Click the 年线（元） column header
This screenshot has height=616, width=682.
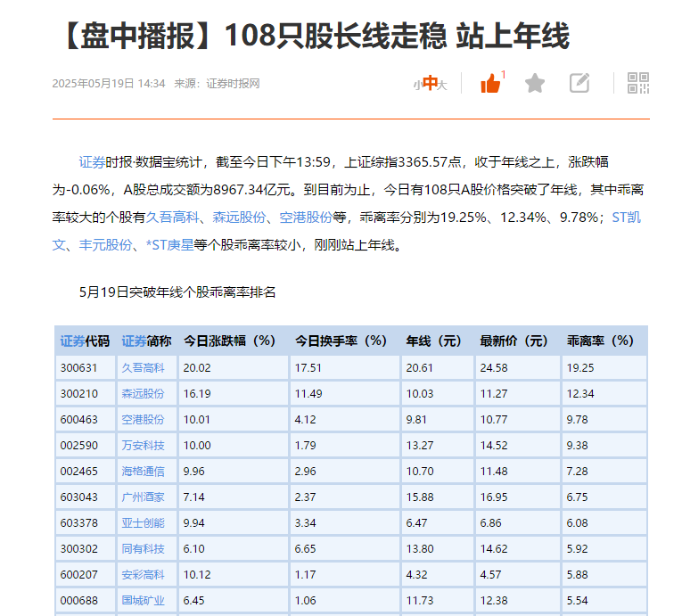(x=433, y=341)
